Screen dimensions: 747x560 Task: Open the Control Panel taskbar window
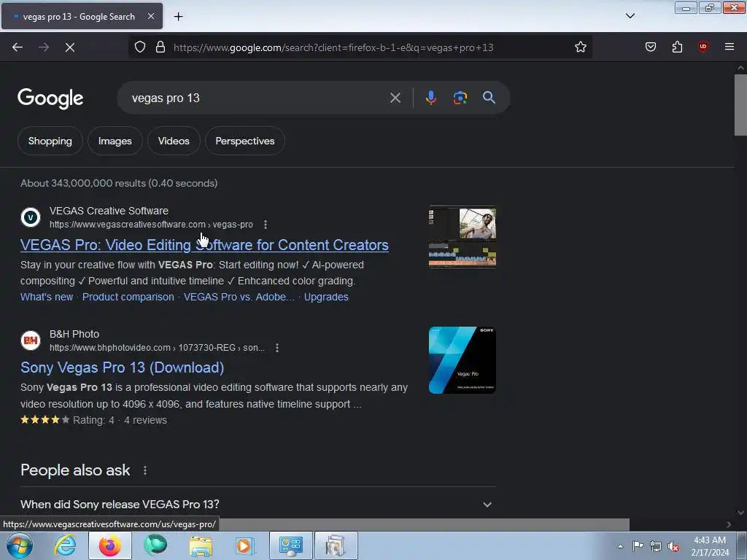coord(291,545)
